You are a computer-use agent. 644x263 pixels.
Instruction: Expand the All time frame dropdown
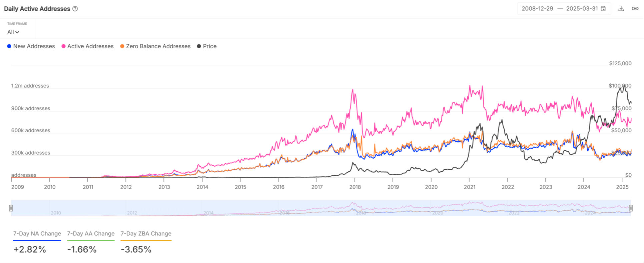(13, 32)
